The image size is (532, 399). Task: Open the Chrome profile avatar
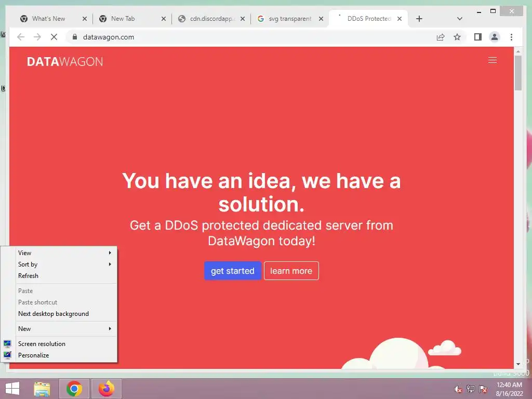click(x=495, y=37)
